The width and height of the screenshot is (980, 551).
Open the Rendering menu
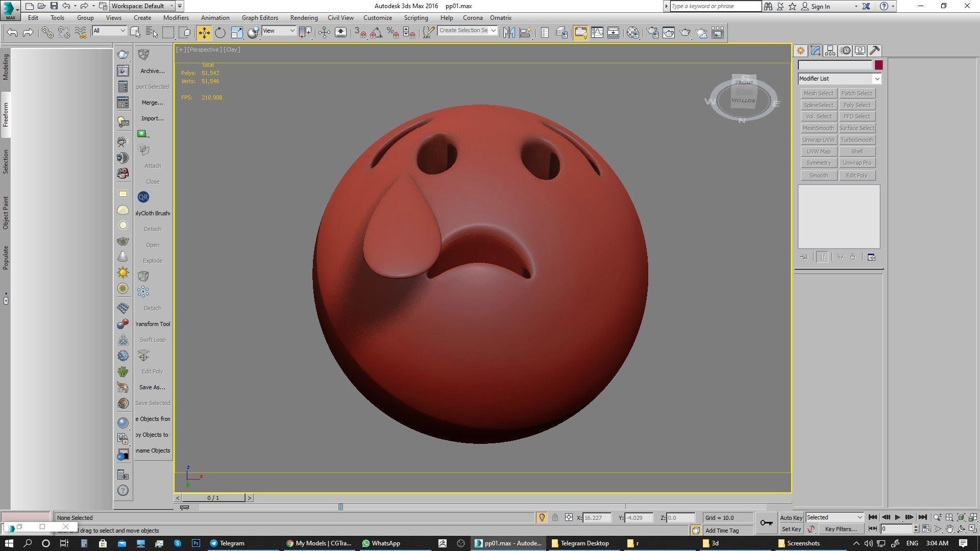[304, 18]
